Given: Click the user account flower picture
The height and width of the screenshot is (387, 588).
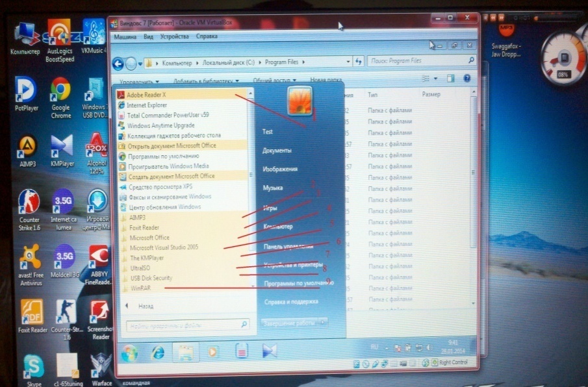Looking at the screenshot, I should [300, 101].
